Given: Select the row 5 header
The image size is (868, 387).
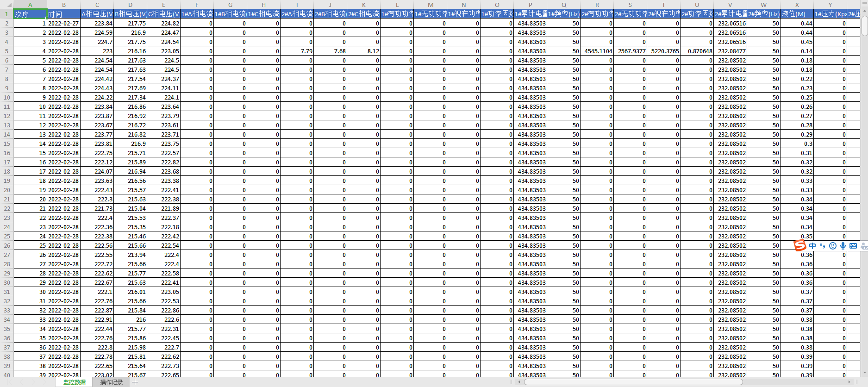Looking at the screenshot, I should (x=6, y=51).
